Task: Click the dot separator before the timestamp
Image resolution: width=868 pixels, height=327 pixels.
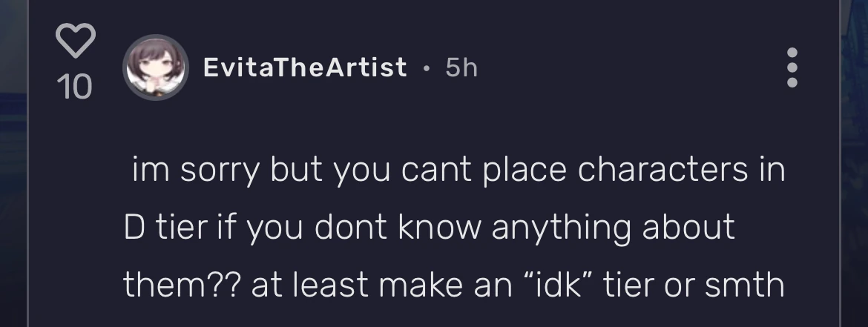Action: click(x=426, y=69)
